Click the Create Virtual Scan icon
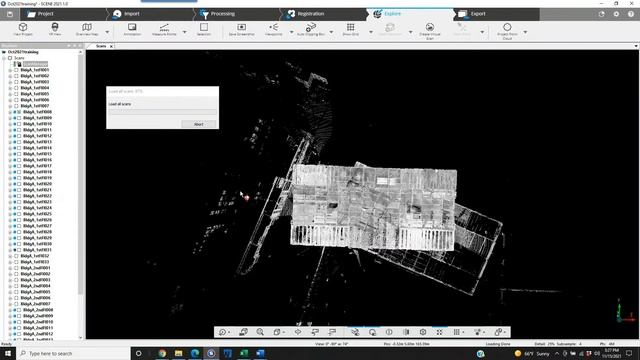Viewport: 640px width, 360px height. 430,27
